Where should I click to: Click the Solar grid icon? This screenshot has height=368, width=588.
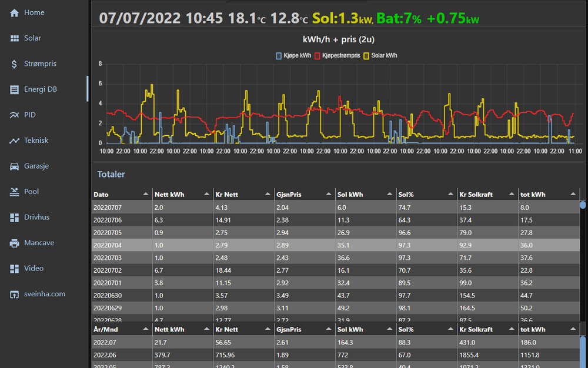tap(15, 38)
